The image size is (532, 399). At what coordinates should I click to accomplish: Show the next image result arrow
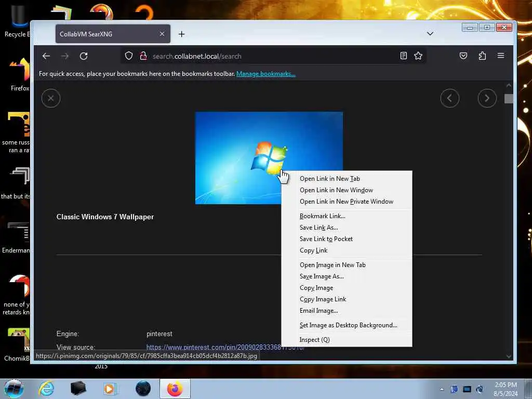tap(487, 98)
